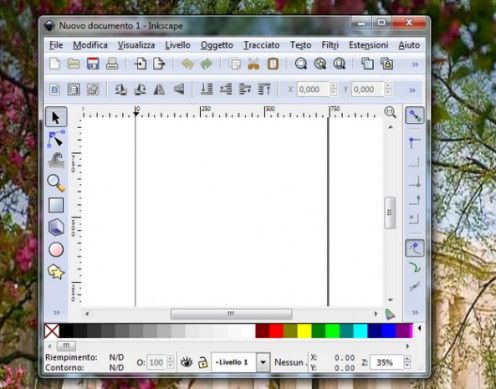Screen dimensions: 496x389
Task: Select the Zoom magnifier tool in toolbox
Action: [56, 183]
